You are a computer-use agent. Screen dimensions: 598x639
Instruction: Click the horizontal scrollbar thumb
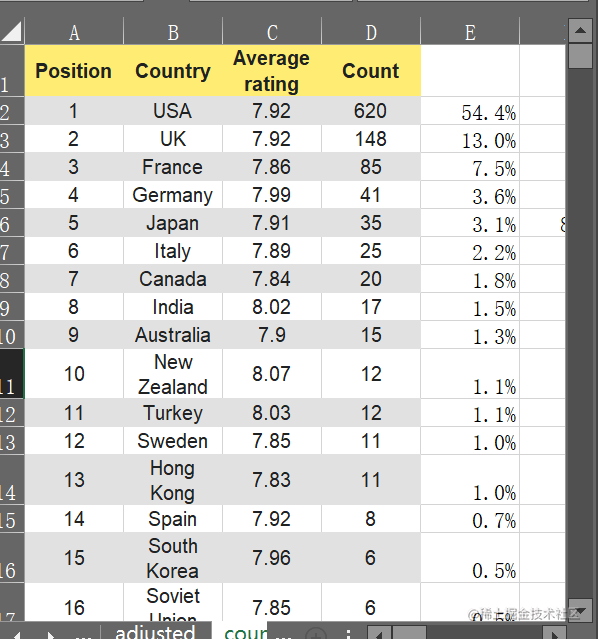(x=408, y=633)
